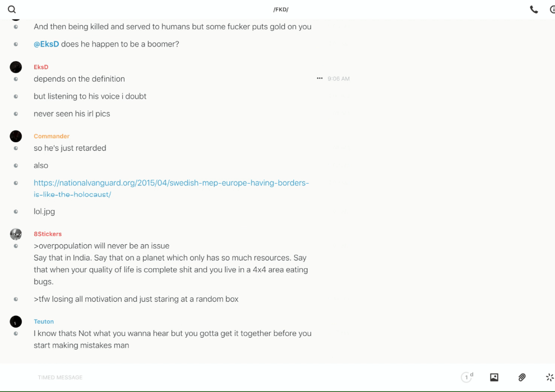This screenshot has width=555, height=392.
Task: Add a picture using the image icon
Action: tap(494, 377)
